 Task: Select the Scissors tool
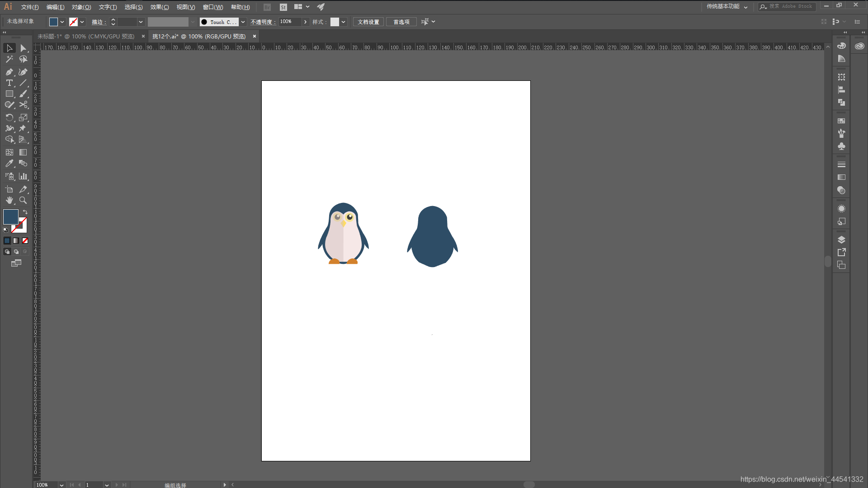(x=23, y=104)
